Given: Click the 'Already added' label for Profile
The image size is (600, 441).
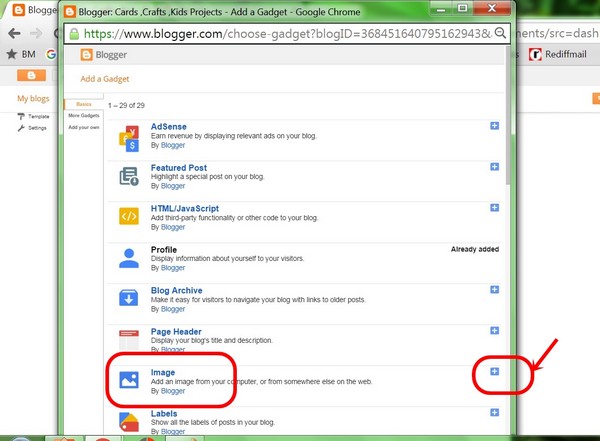Looking at the screenshot, I should 475,249.
